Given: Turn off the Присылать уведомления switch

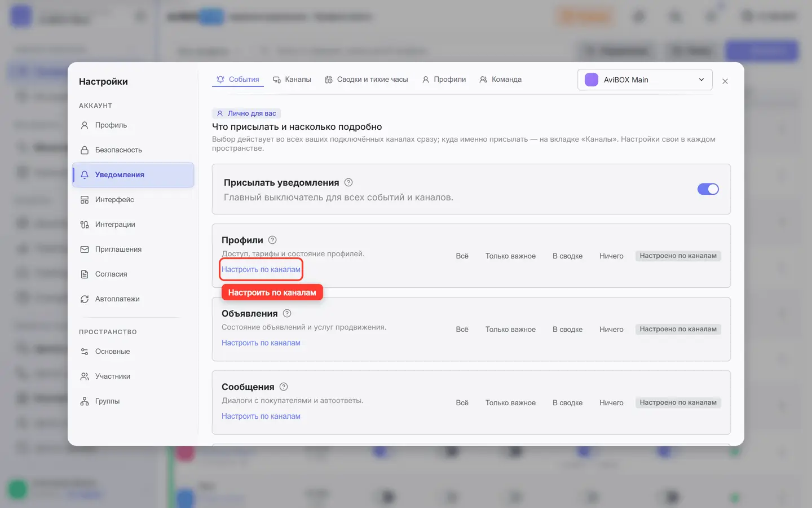Looking at the screenshot, I should point(708,189).
